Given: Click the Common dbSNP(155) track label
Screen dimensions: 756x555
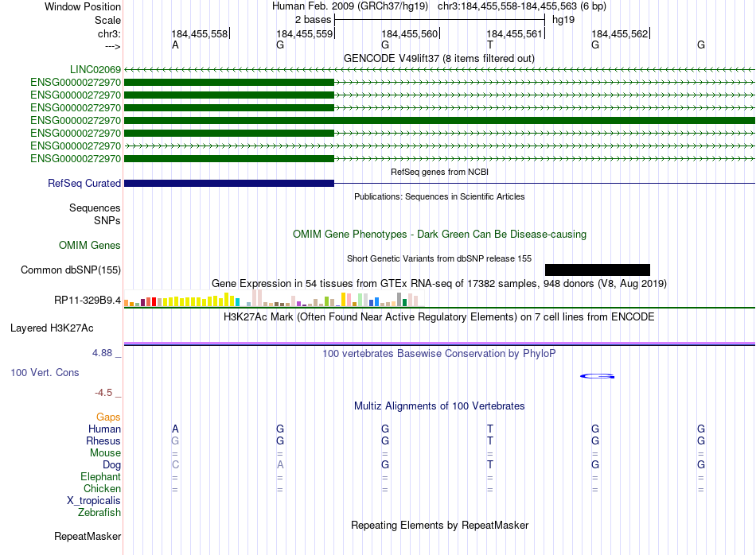Looking at the screenshot, I should point(71,270).
